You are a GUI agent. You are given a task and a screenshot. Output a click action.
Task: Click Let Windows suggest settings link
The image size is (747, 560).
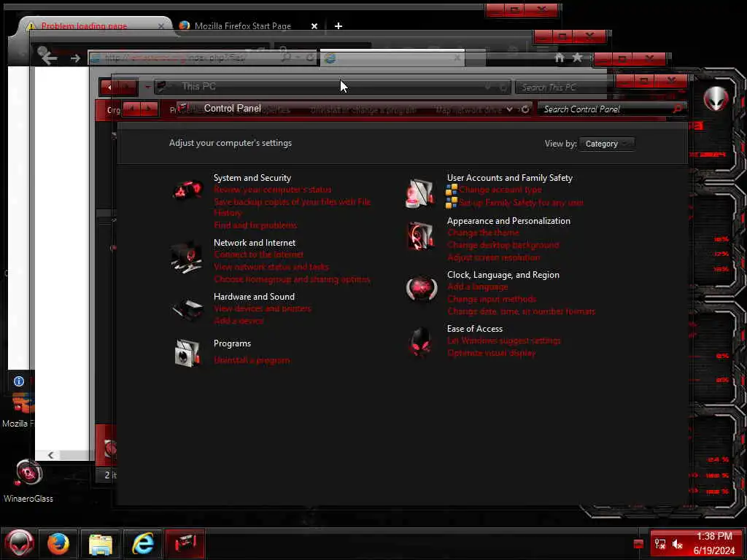(x=504, y=341)
